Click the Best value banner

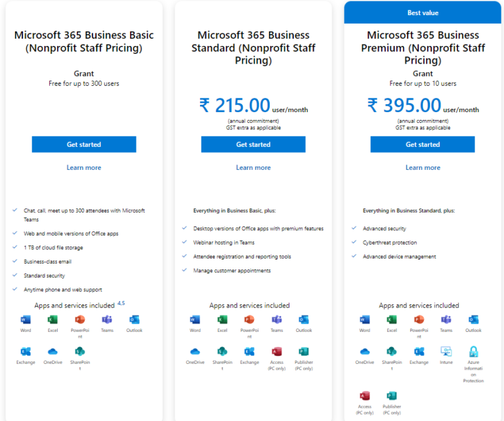click(x=423, y=12)
